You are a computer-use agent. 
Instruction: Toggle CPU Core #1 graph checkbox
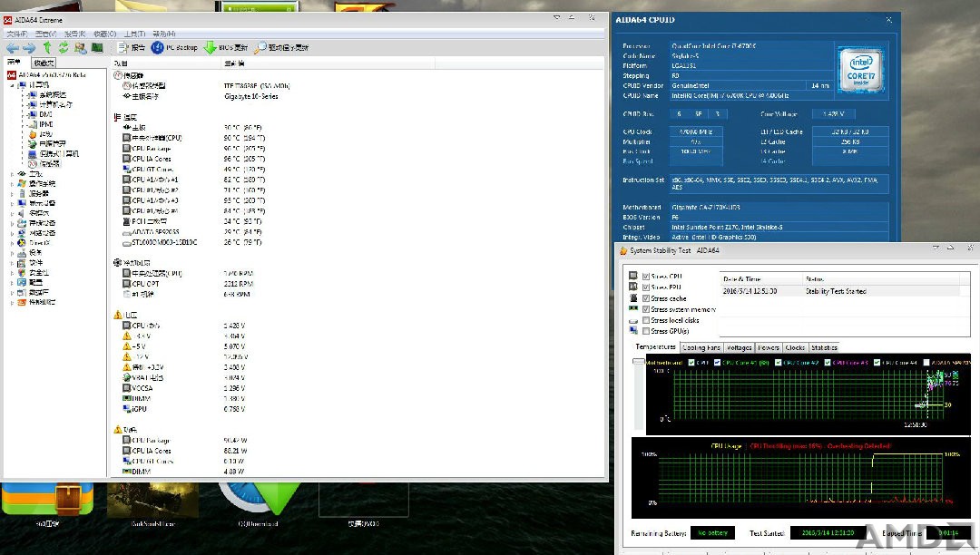718,363
